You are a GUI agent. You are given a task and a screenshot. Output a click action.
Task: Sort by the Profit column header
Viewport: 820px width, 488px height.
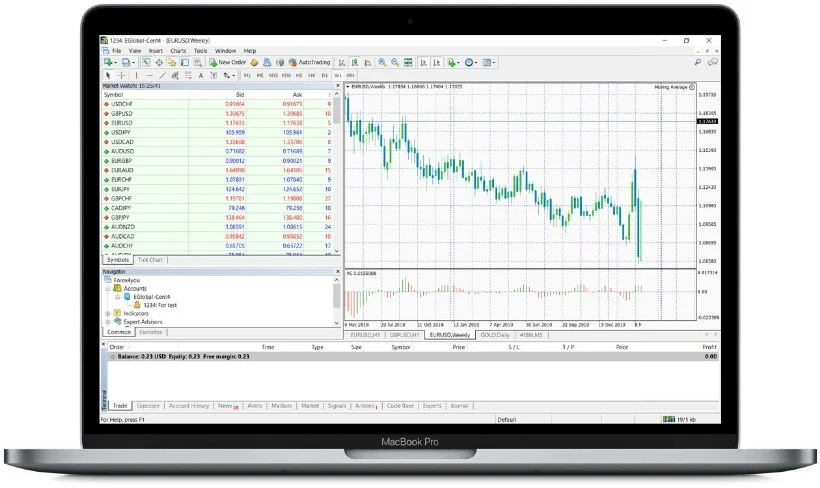click(x=709, y=347)
